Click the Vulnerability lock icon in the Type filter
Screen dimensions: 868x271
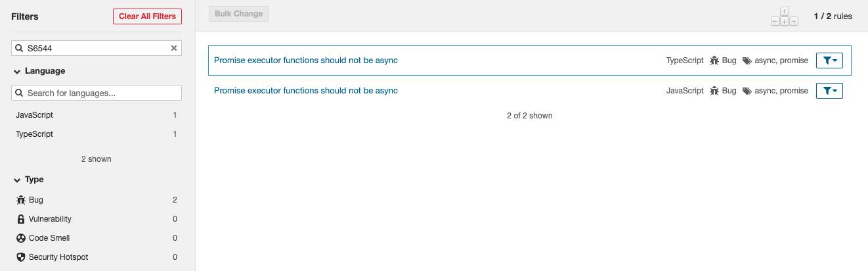point(20,219)
